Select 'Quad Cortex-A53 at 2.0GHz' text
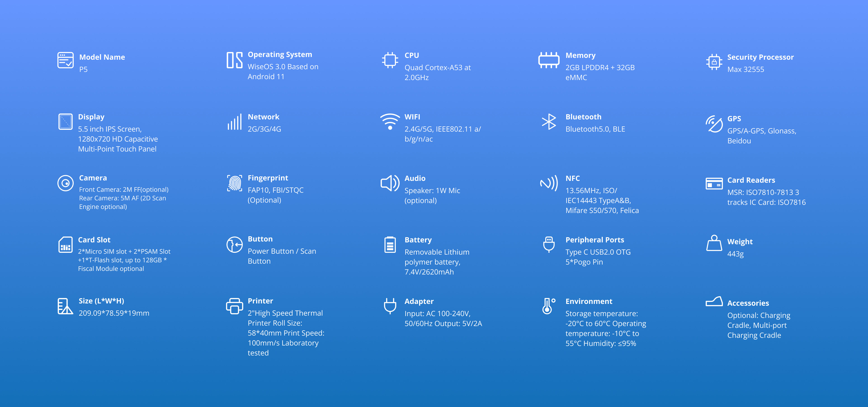The width and height of the screenshot is (868, 407). click(437, 72)
